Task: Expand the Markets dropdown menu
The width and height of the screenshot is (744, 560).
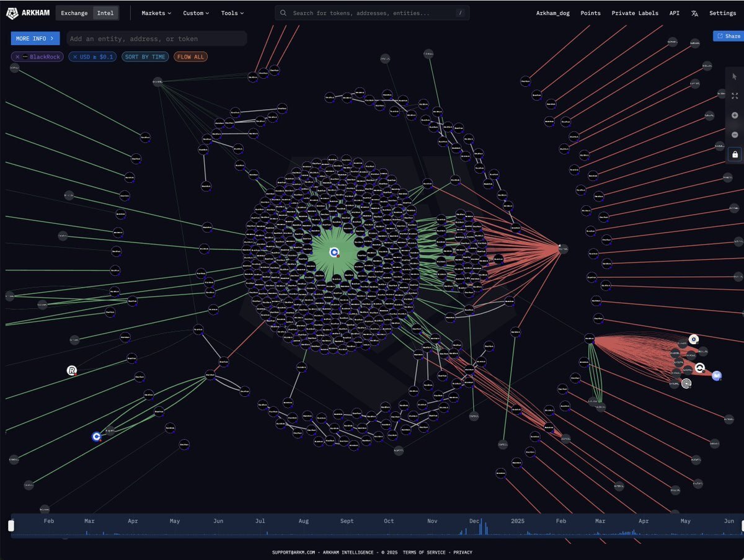Action: tap(156, 13)
